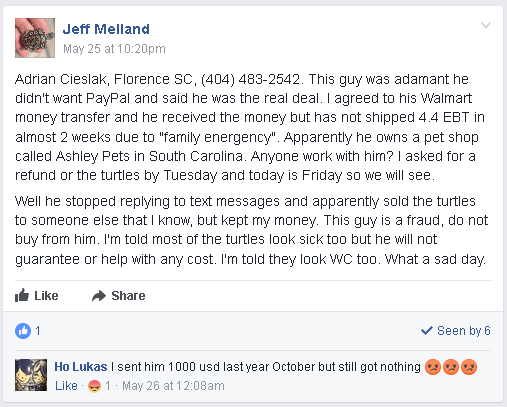Visit Jeff Melland's profile name link
The height and width of the screenshot is (407, 507).
coord(106,29)
